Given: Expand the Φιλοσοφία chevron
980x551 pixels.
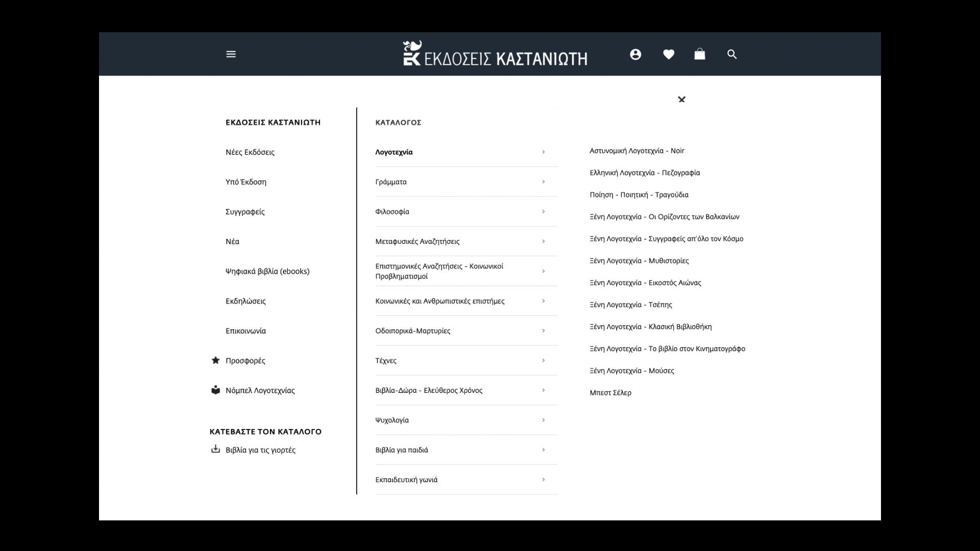Looking at the screenshot, I should [x=543, y=211].
